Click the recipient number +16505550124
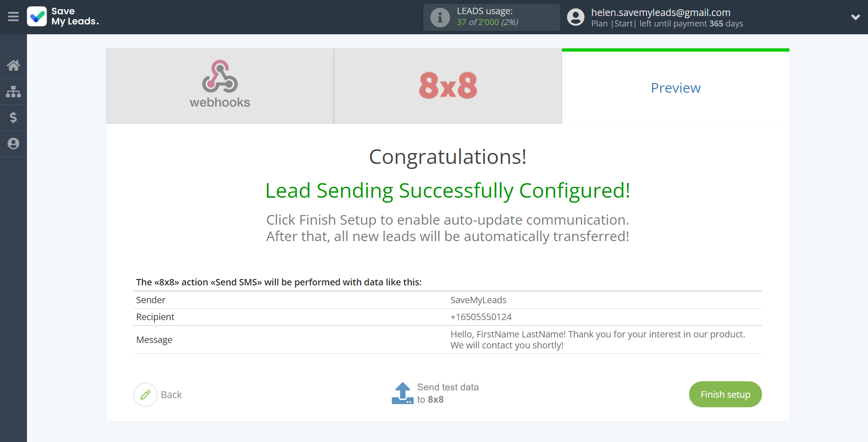The height and width of the screenshot is (442, 868). 481,317
